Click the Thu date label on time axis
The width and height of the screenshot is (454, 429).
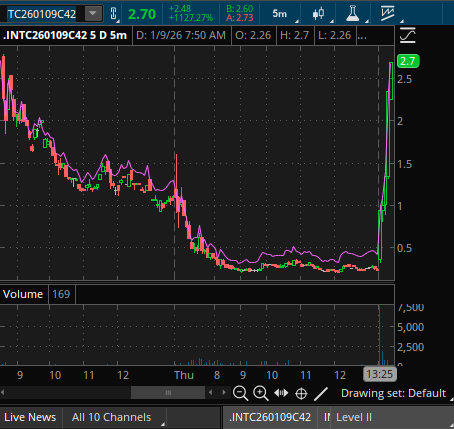click(184, 375)
